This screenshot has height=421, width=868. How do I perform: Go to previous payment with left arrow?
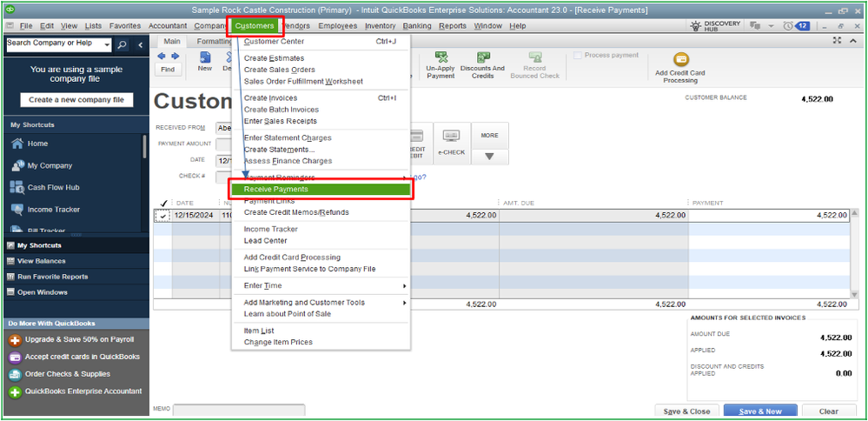tap(162, 56)
